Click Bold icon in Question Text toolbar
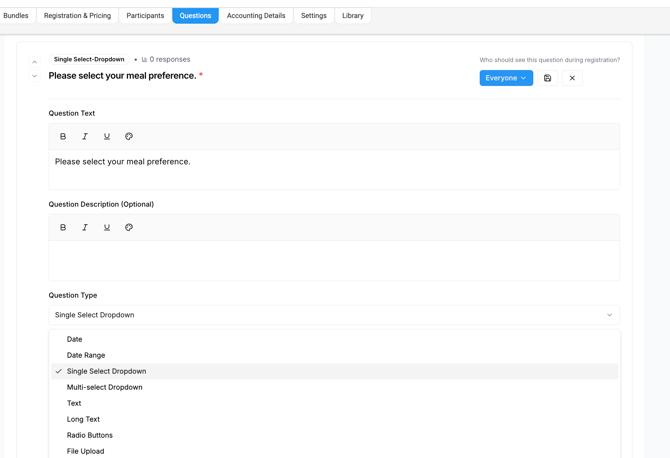The height and width of the screenshot is (458, 670). [63, 137]
